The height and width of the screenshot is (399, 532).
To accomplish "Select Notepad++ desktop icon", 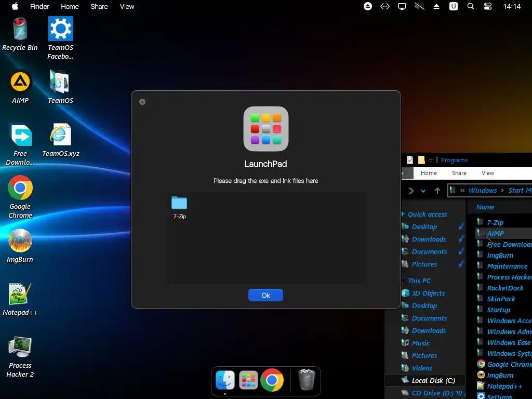I will tap(20, 300).
